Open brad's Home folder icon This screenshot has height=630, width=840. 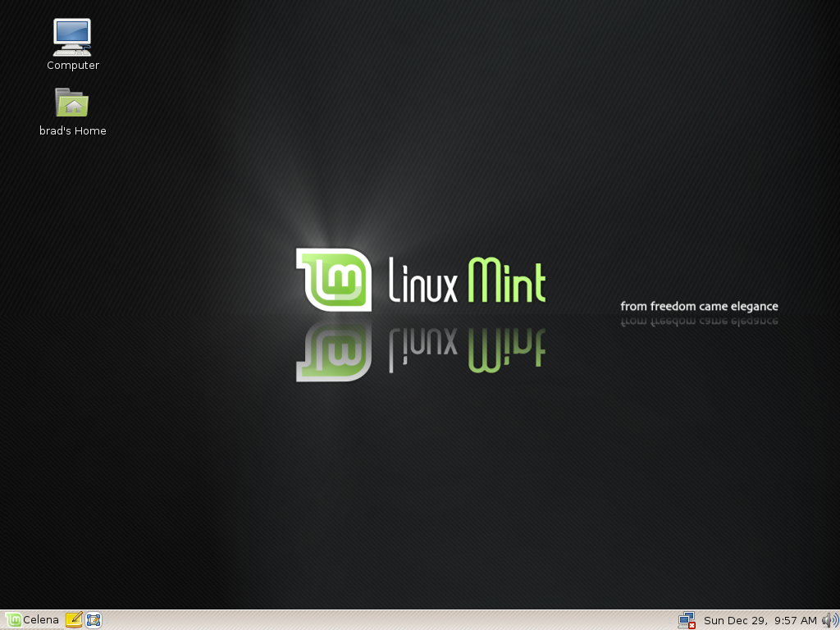[x=72, y=103]
